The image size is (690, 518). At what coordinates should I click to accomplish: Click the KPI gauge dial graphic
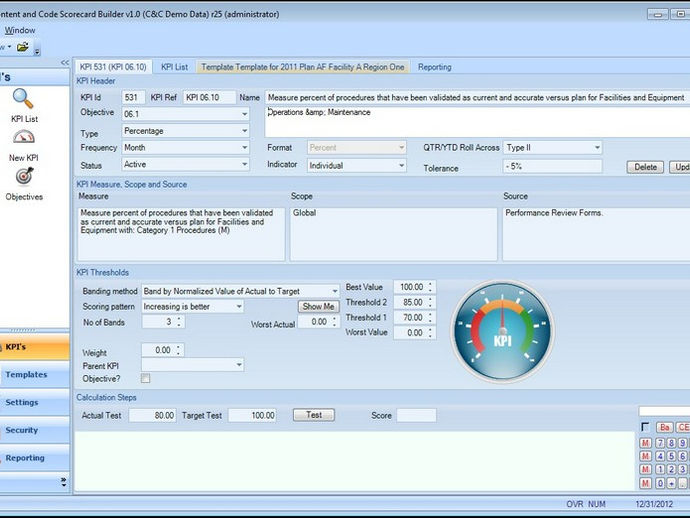pyautogui.click(x=503, y=331)
